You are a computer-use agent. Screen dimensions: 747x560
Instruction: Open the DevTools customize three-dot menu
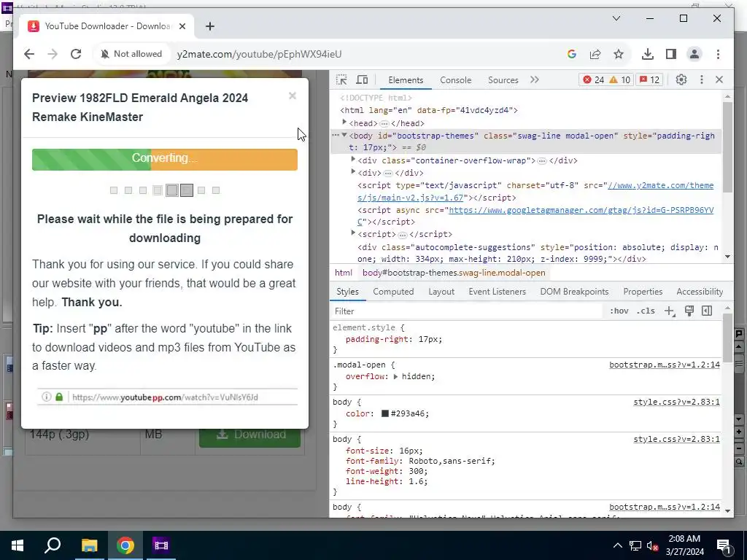tap(701, 79)
